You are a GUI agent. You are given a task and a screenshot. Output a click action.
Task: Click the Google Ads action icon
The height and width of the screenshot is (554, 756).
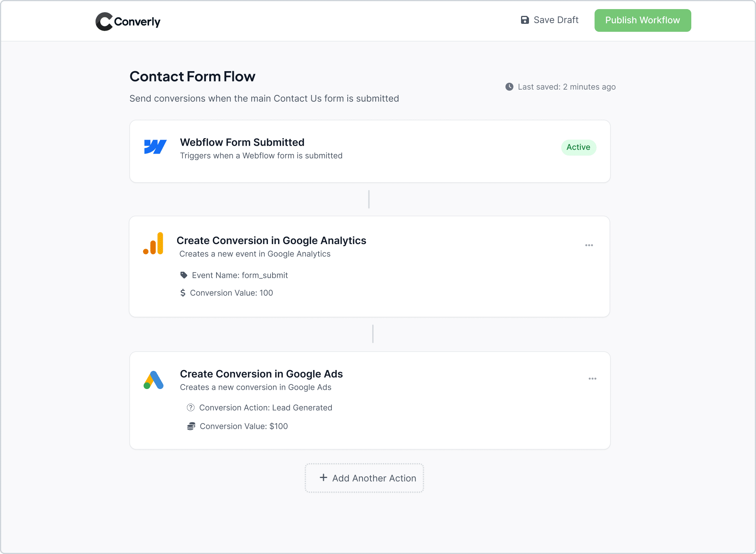coord(153,380)
